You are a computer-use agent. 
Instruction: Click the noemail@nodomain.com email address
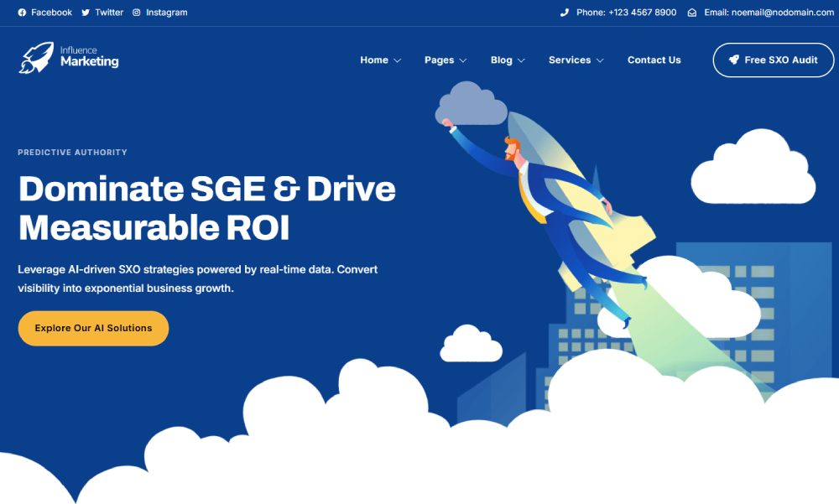pyautogui.click(x=769, y=13)
